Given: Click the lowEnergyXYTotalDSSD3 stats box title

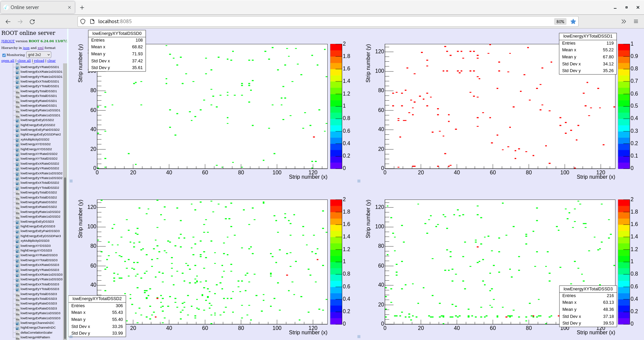Looking at the screenshot, I should pos(588,289).
